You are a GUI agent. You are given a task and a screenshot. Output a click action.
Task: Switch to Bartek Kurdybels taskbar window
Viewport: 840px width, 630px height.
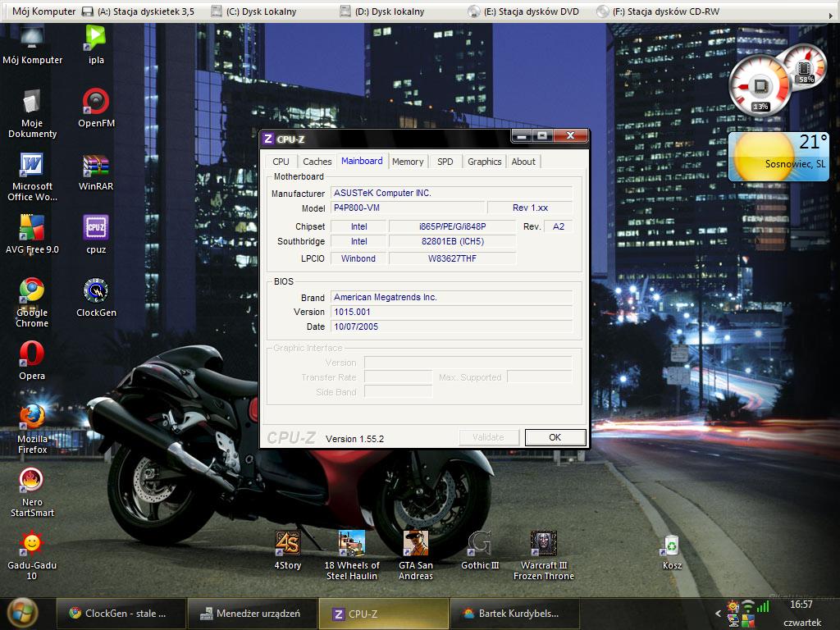point(515,614)
